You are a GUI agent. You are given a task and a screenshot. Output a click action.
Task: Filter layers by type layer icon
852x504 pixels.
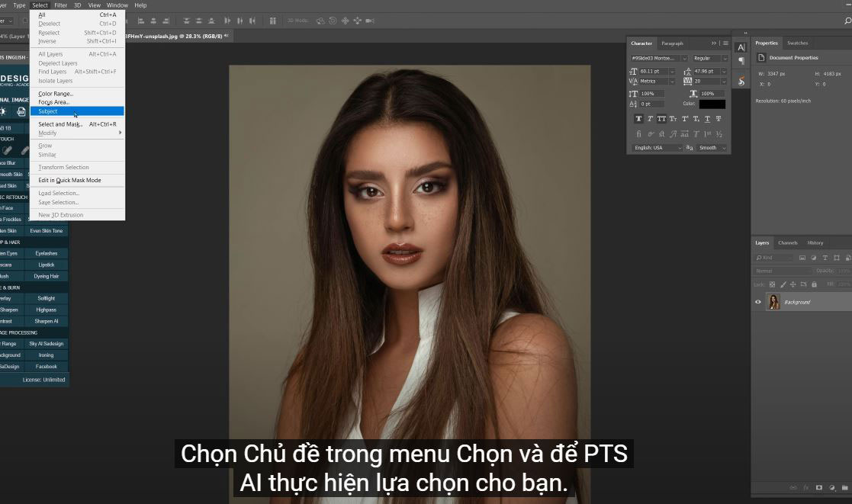click(825, 258)
